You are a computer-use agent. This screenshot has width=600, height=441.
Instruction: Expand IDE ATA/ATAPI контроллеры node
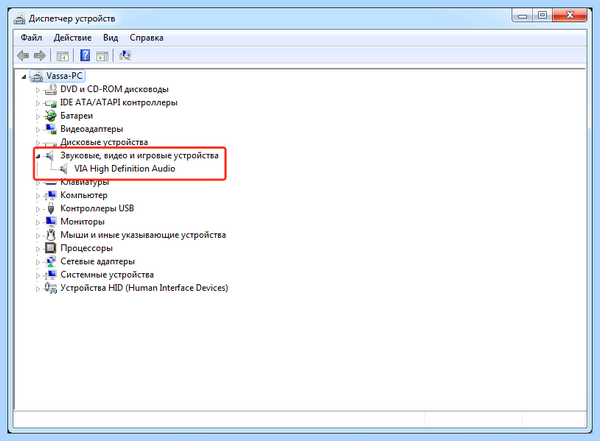[x=38, y=103]
